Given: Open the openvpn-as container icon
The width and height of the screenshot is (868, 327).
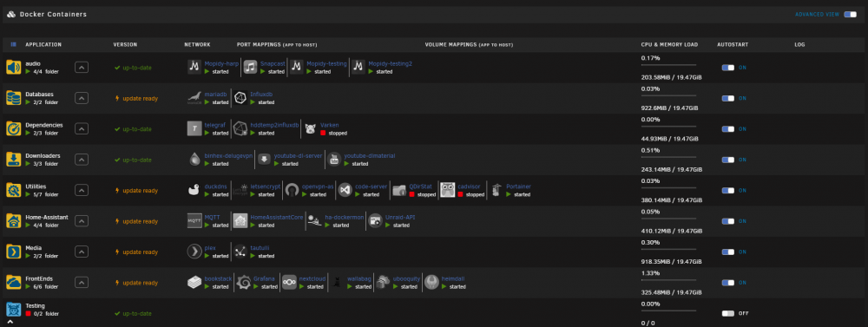Looking at the screenshot, I should 292,190.
